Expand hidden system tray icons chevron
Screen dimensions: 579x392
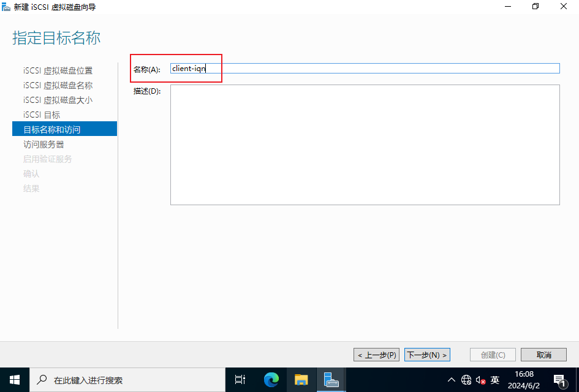pyautogui.click(x=452, y=380)
